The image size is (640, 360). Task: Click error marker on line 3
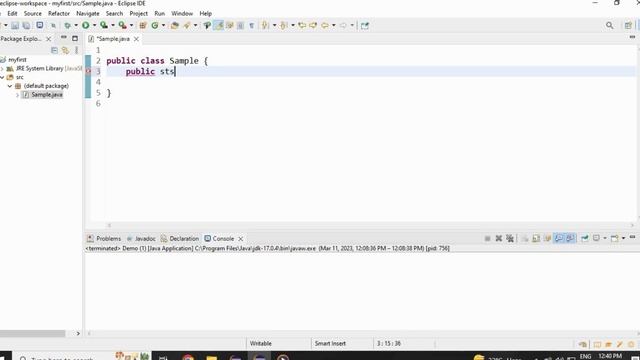[x=88, y=71]
